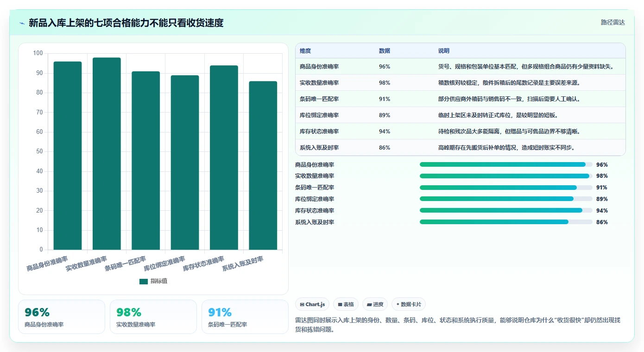
Task: Click the description starting 部分供应商外箱码
Action: tap(509, 99)
